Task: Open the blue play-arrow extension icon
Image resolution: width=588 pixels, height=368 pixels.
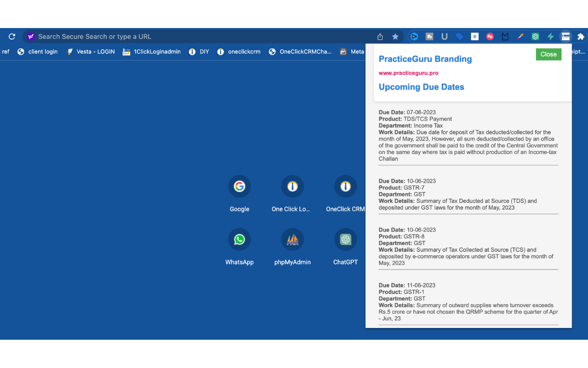Action: [x=414, y=36]
